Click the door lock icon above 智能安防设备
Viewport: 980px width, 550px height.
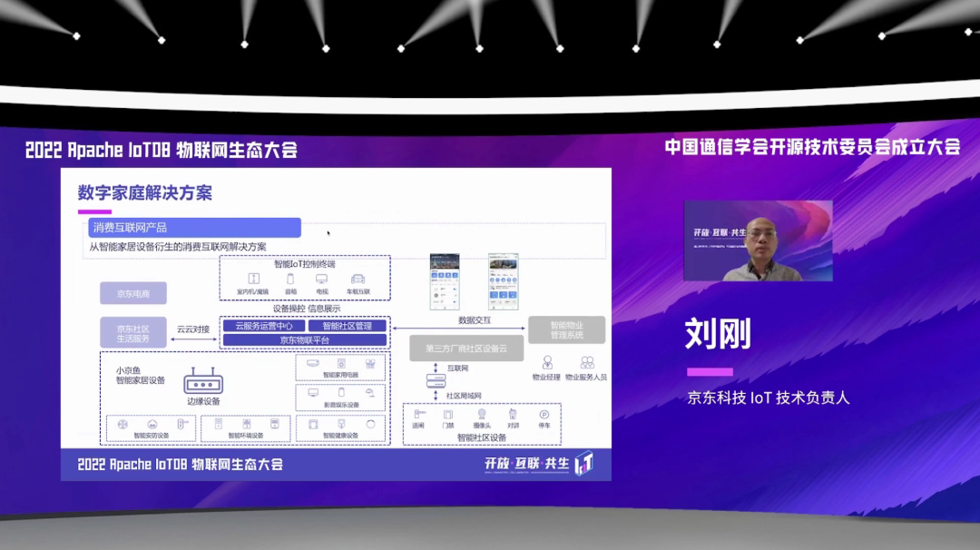coord(181,424)
